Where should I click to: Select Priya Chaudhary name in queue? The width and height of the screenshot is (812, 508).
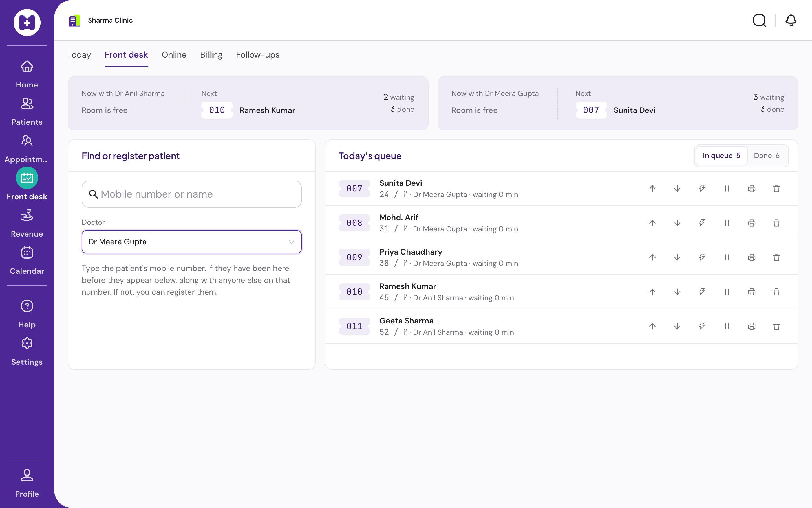pyautogui.click(x=411, y=252)
